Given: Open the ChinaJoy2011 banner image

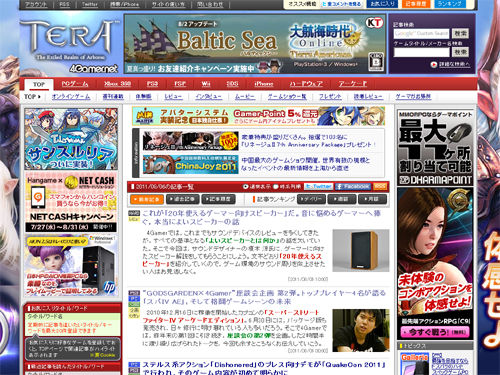Looking at the screenshot, I should click(191, 164).
